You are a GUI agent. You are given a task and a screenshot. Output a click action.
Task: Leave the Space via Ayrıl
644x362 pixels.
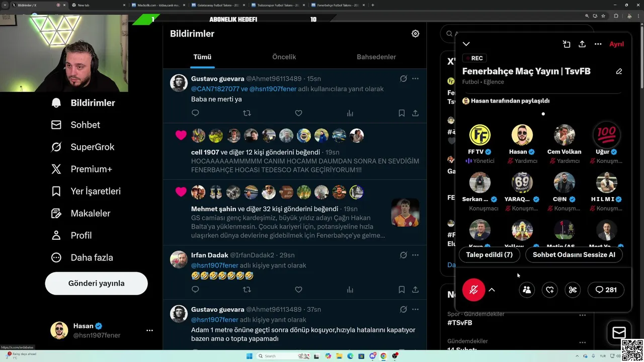pyautogui.click(x=616, y=44)
